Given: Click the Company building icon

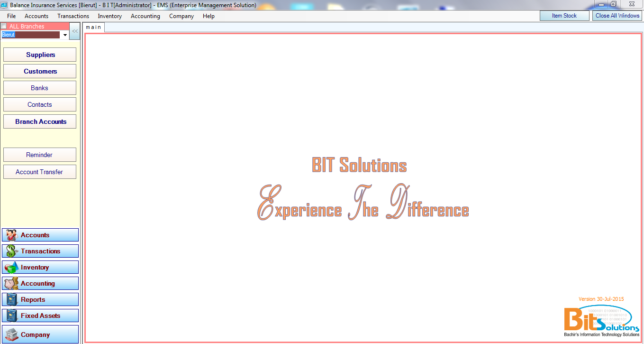Looking at the screenshot, I should click(x=12, y=335).
